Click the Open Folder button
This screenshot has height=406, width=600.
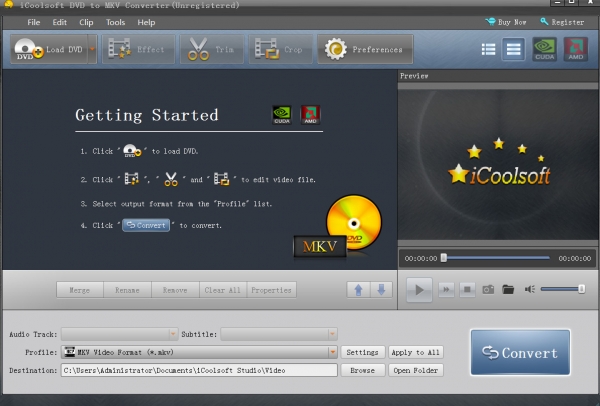(416, 370)
